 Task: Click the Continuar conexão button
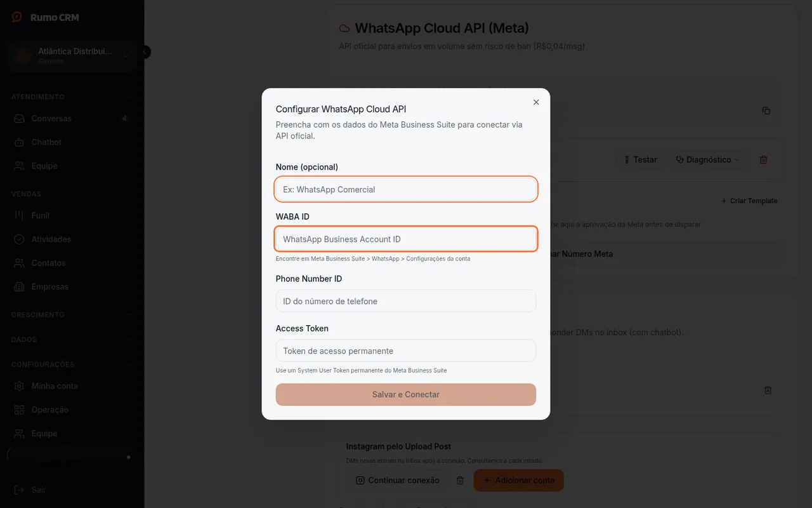click(397, 481)
